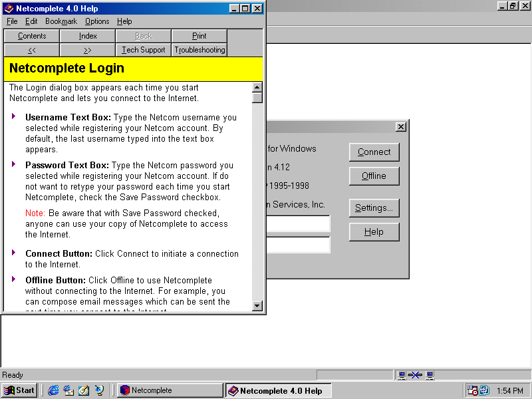Click the Show Desktop Quick Launch icon
The height and width of the screenshot is (399, 532).
[84, 390]
